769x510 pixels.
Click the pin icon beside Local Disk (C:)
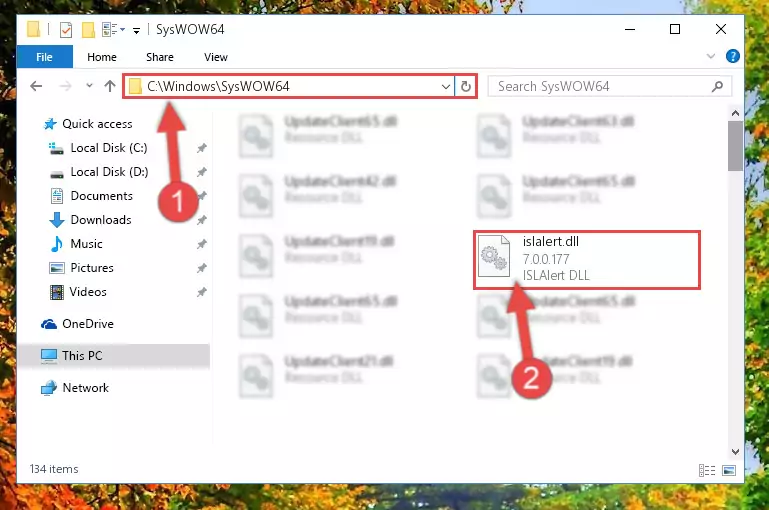(x=202, y=148)
